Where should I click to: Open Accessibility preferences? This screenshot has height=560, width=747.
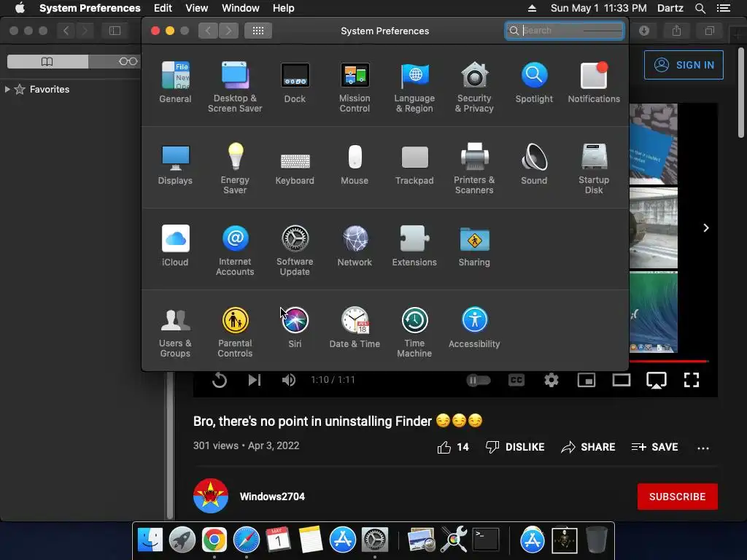tap(474, 327)
